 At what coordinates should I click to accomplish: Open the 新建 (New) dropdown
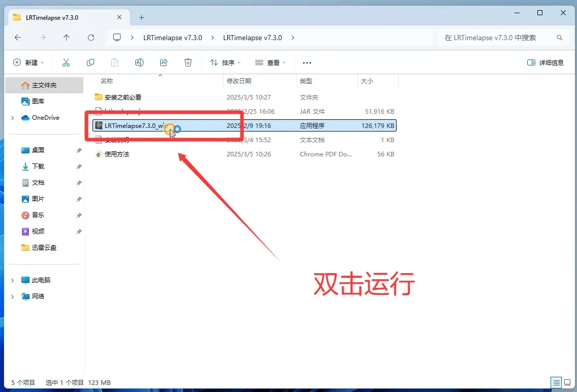[x=28, y=62]
